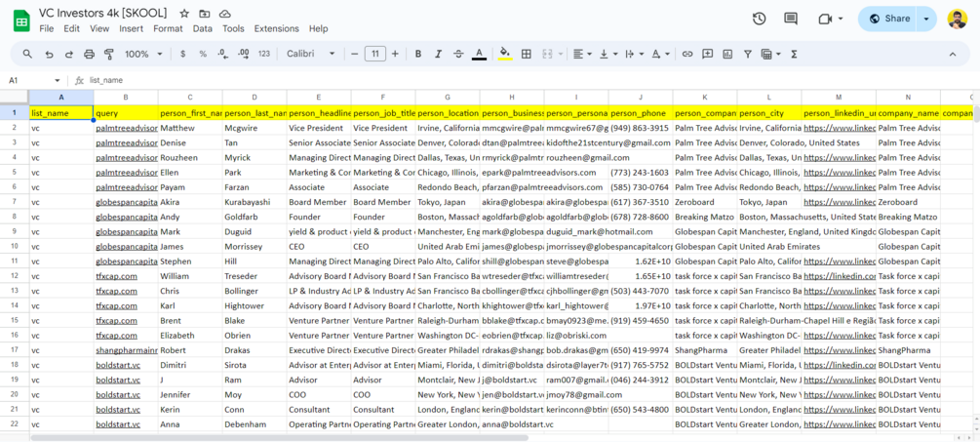Open the Edit menu
Screen dimensions: 980x442
[72, 28]
